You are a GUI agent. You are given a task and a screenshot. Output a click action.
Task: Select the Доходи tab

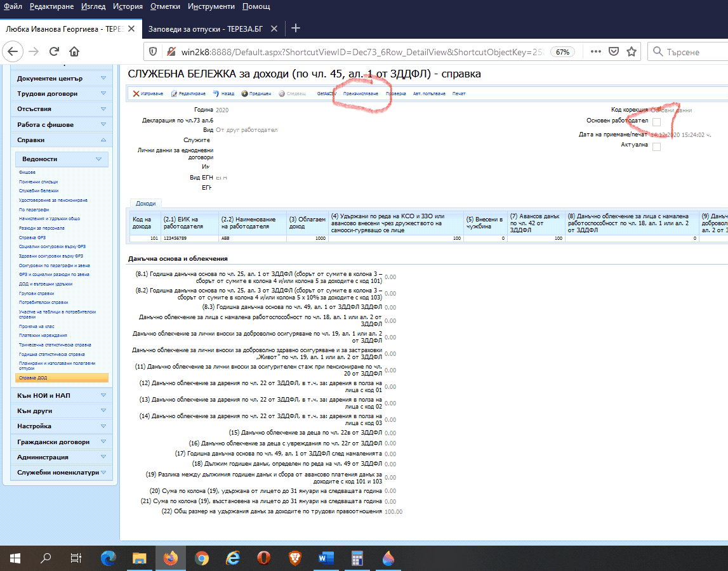click(146, 203)
